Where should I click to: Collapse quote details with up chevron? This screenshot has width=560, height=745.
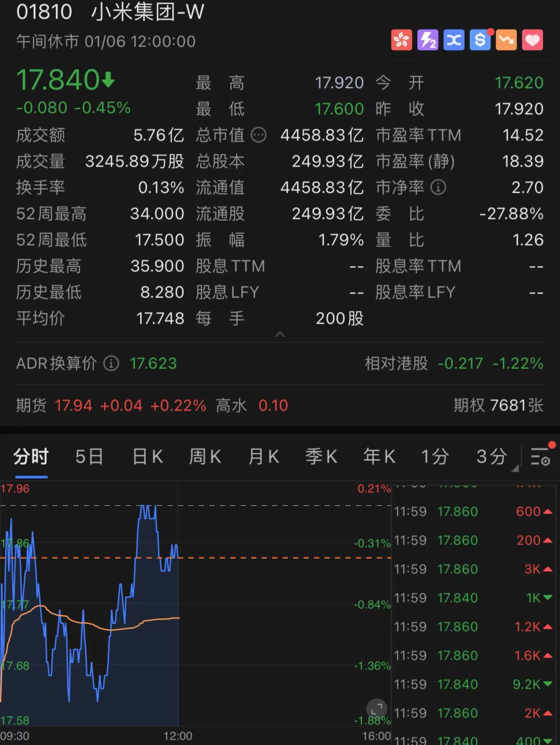click(x=280, y=335)
